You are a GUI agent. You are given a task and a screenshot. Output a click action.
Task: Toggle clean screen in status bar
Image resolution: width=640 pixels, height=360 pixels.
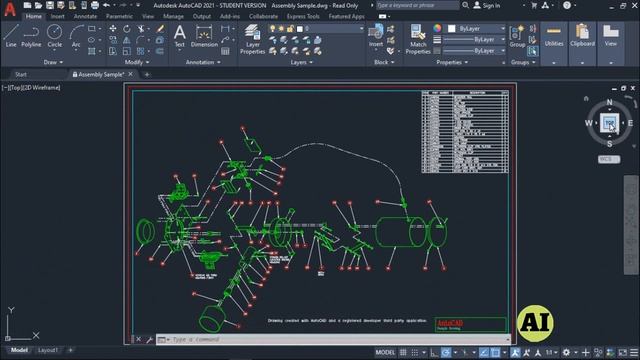coord(622,352)
